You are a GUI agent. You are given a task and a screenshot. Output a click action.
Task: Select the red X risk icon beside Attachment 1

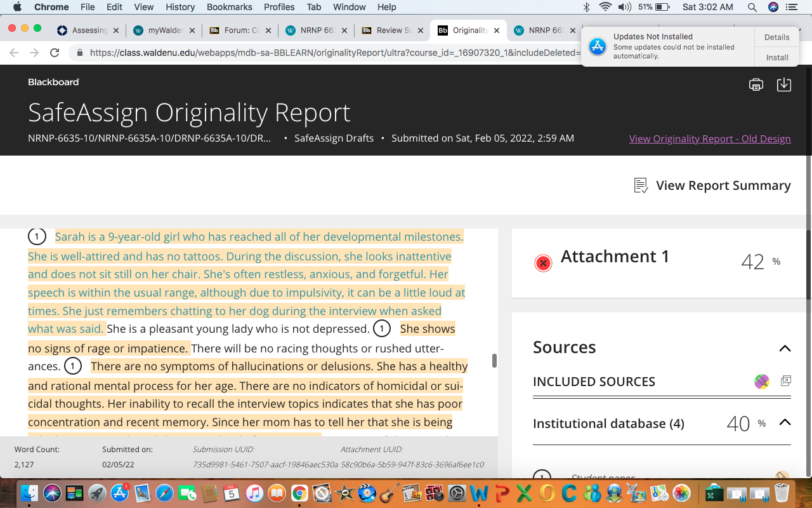point(543,263)
